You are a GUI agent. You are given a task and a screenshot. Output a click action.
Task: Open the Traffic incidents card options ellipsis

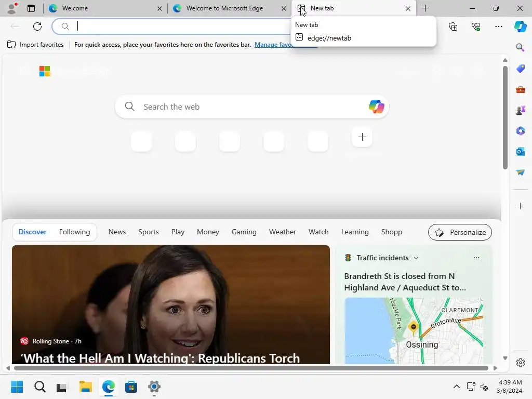pos(476,258)
